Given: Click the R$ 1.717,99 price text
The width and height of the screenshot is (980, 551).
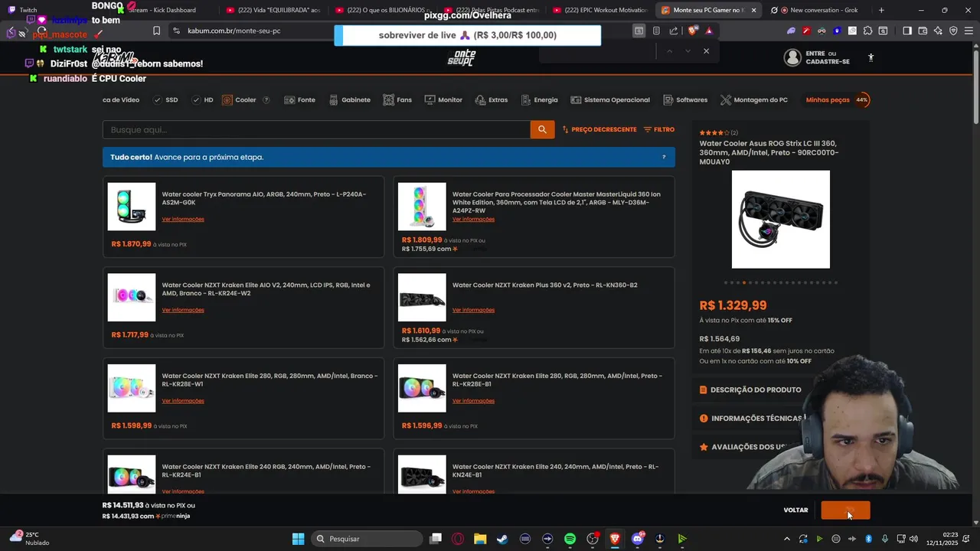Looking at the screenshot, I should tap(130, 335).
